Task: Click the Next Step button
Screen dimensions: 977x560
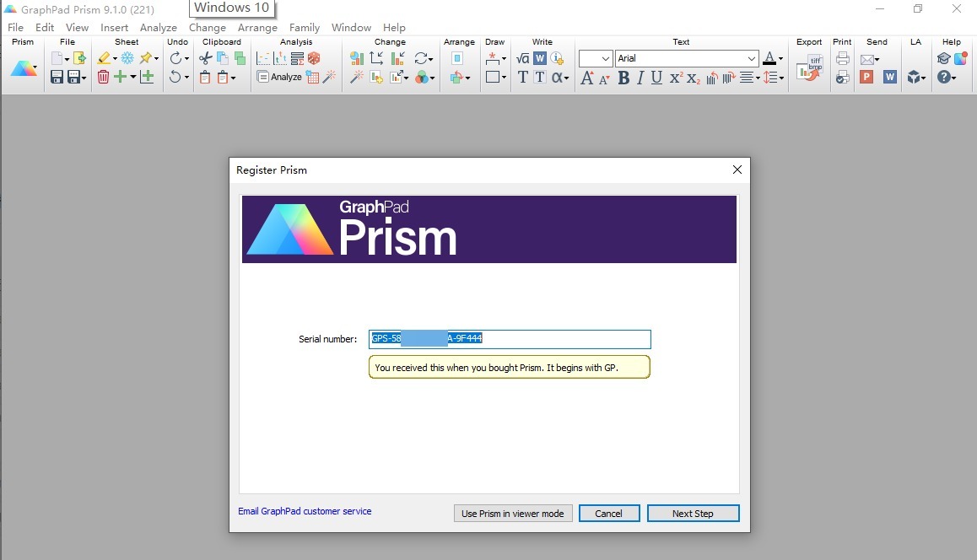Action: (x=693, y=514)
